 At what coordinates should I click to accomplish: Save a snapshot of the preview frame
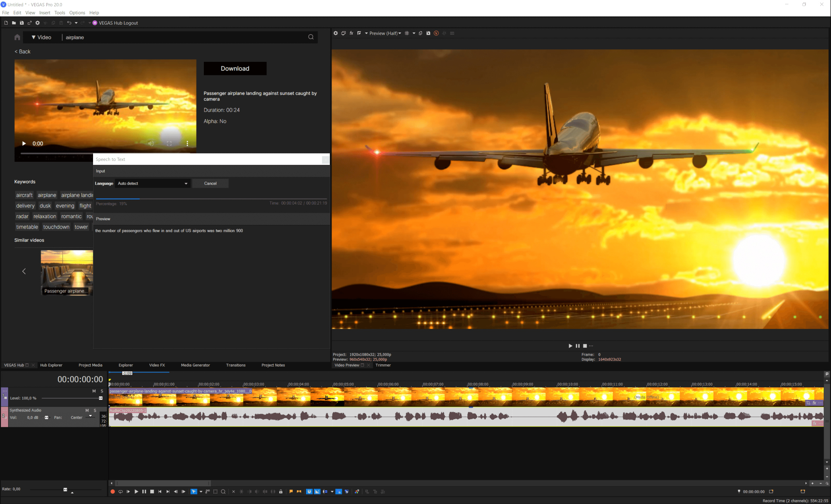click(x=428, y=33)
